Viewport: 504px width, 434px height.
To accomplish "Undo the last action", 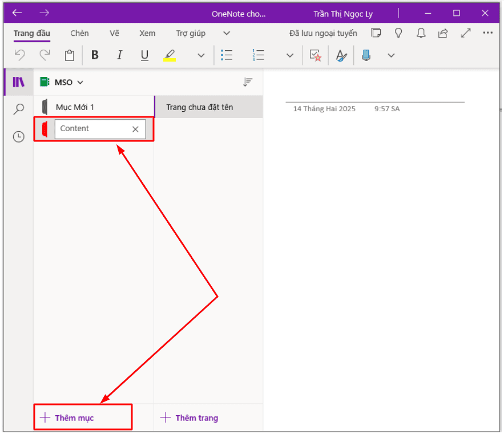I will [x=20, y=55].
